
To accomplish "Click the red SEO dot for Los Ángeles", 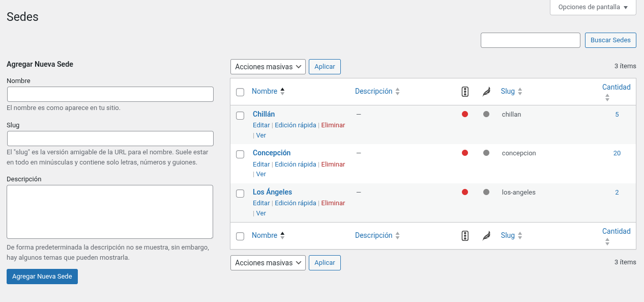I will click(465, 192).
